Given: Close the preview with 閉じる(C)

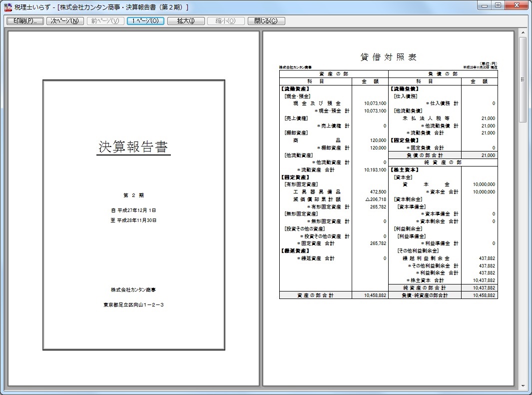Looking at the screenshot, I should click(266, 21).
